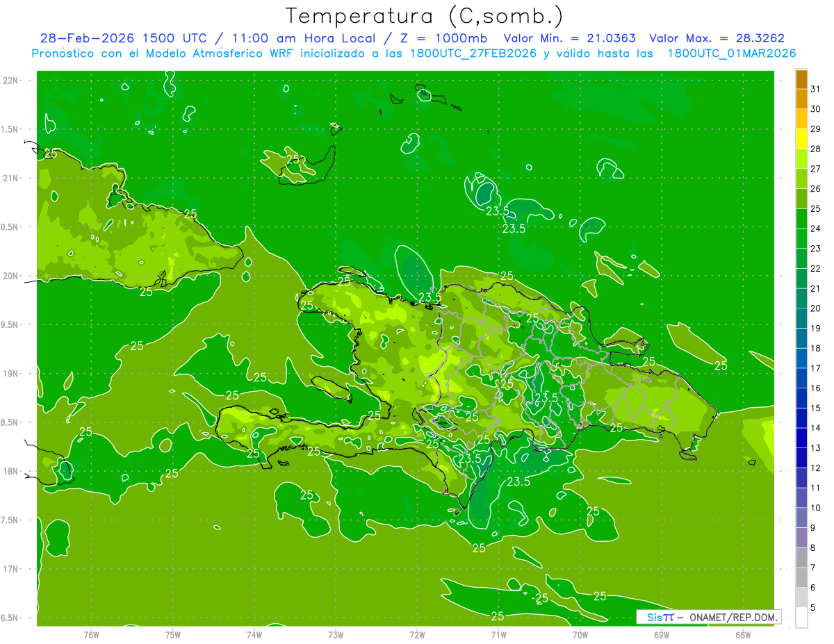This screenshot has height=644, width=834.
Task: Click the lime swatch between 27 and 28
Action: point(801,159)
